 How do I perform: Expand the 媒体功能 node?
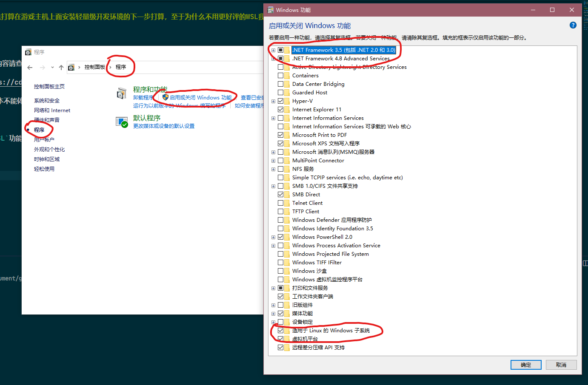(x=273, y=314)
